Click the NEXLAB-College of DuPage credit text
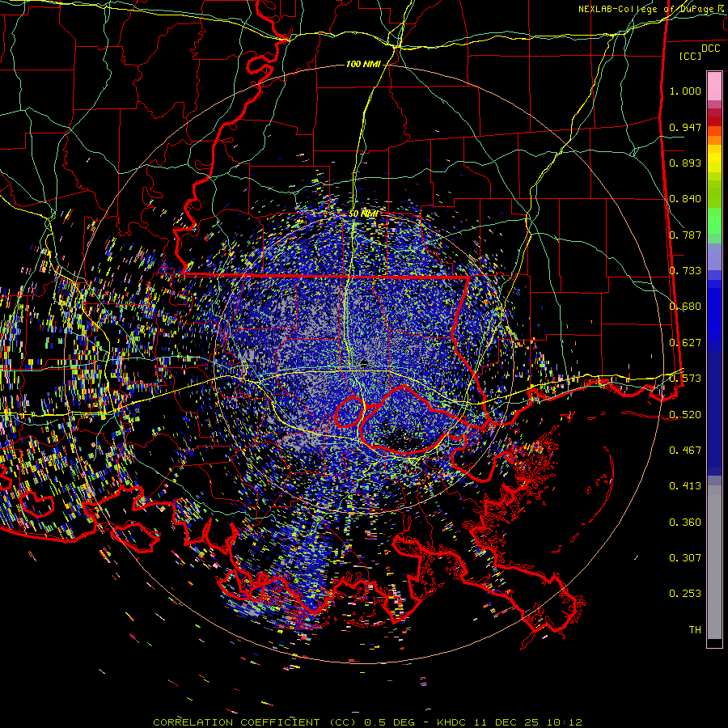This screenshot has width=728, height=728. [652, 9]
